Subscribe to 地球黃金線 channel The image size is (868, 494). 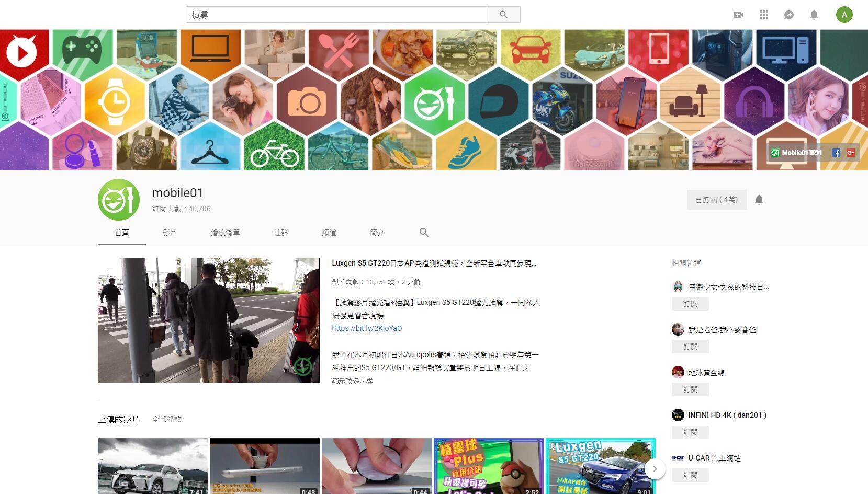tap(690, 389)
